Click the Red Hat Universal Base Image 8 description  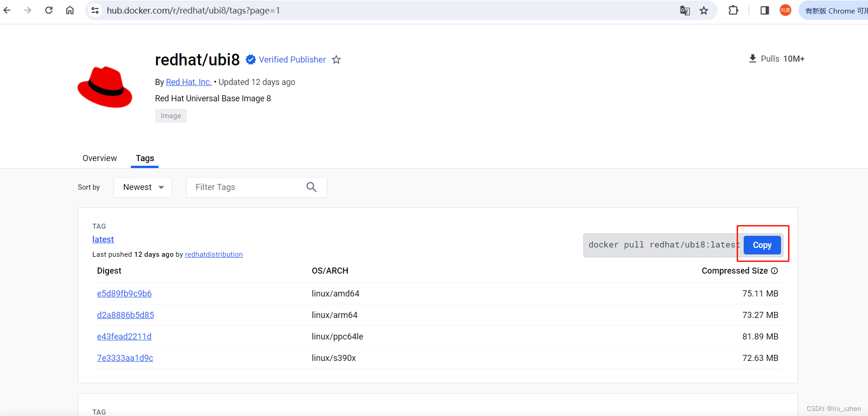[213, 99]
